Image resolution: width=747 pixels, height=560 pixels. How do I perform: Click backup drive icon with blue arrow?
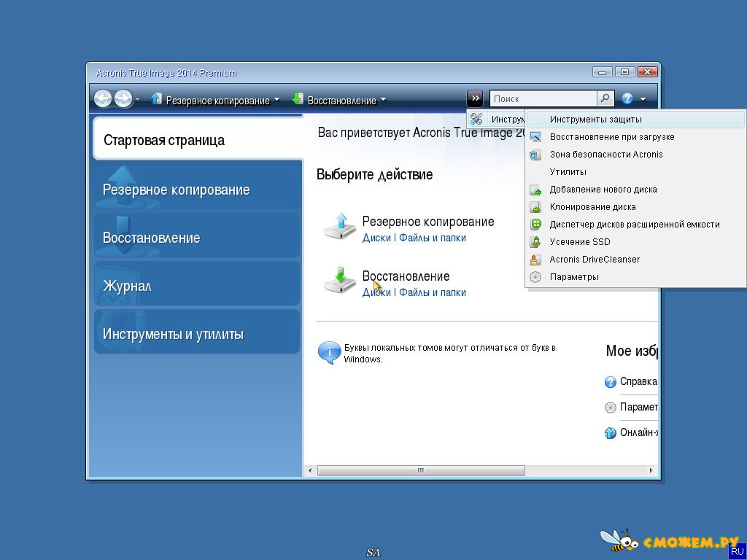tap(340, 227)
